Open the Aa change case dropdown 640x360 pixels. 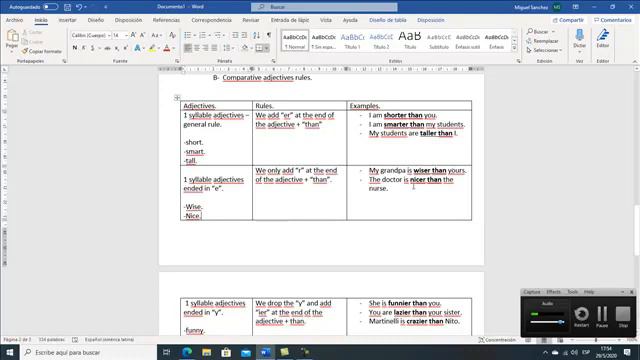click(157, 36)
